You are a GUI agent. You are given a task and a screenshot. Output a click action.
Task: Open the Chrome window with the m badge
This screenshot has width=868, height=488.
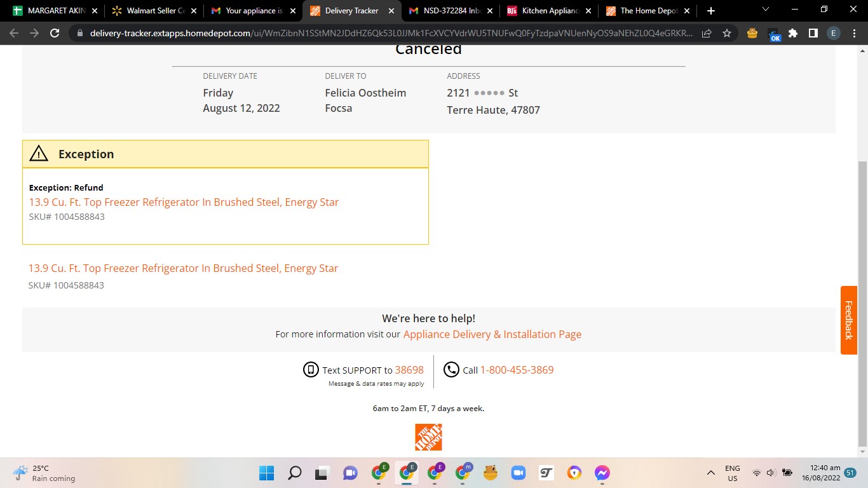click(463, 472)
